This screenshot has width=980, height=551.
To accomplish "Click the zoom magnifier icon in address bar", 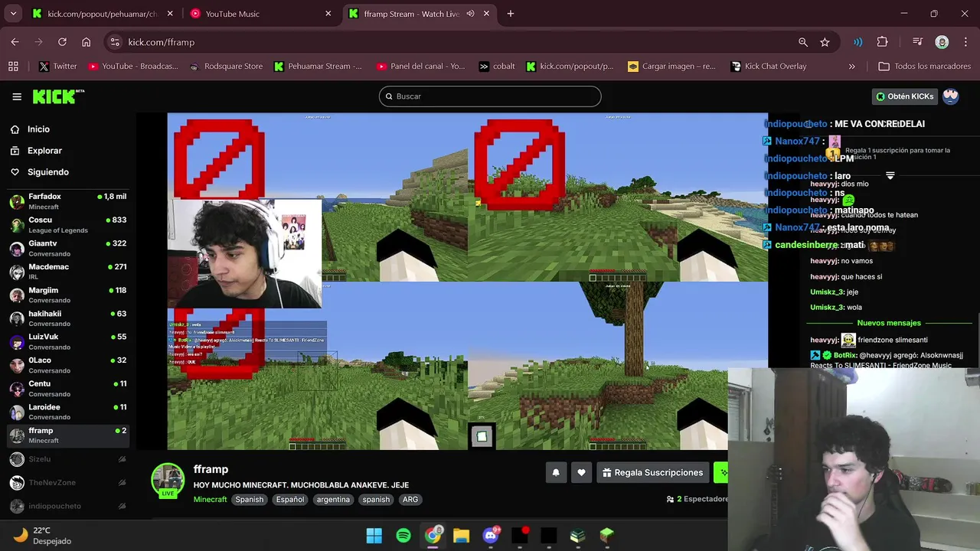I will click(803, 42).
